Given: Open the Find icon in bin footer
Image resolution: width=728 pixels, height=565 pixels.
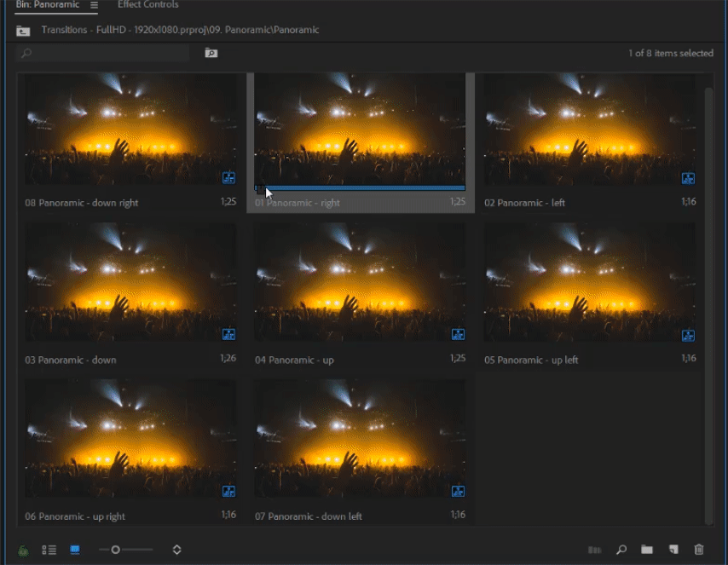Looking at the screenshot, I should [621, 550].
